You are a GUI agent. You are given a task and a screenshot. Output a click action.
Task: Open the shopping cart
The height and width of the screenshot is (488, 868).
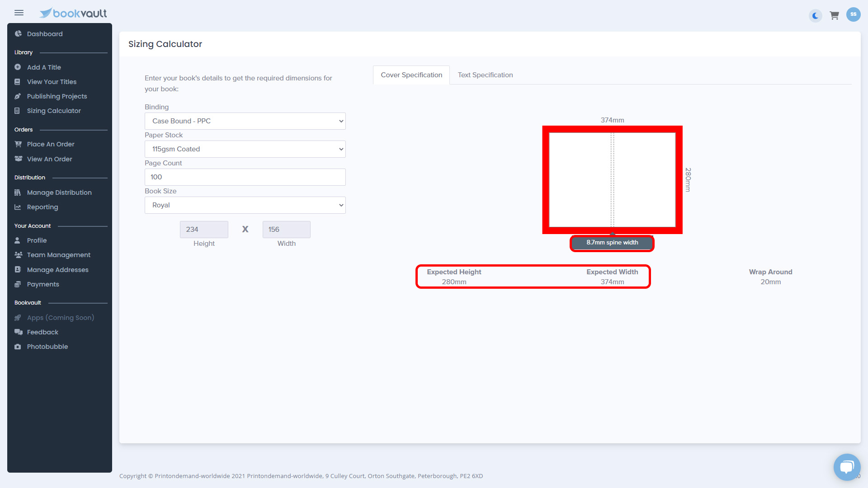click(x=834, y=16)
